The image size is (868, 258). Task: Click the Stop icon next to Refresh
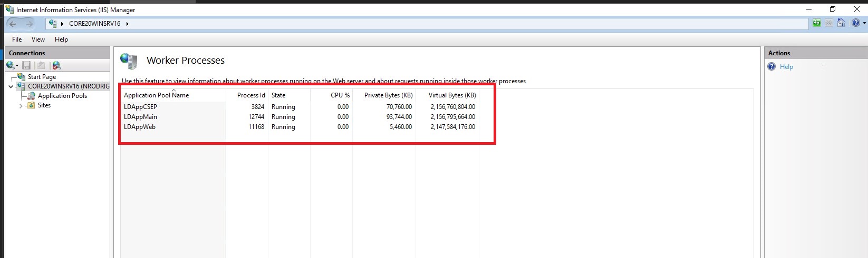[829, 23]
